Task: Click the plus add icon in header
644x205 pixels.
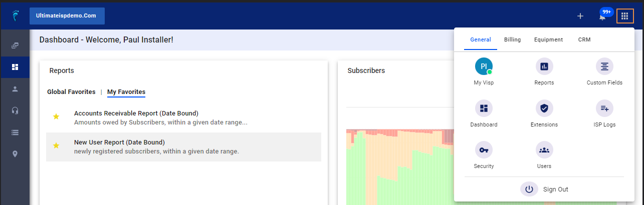Action: (580, 16)
